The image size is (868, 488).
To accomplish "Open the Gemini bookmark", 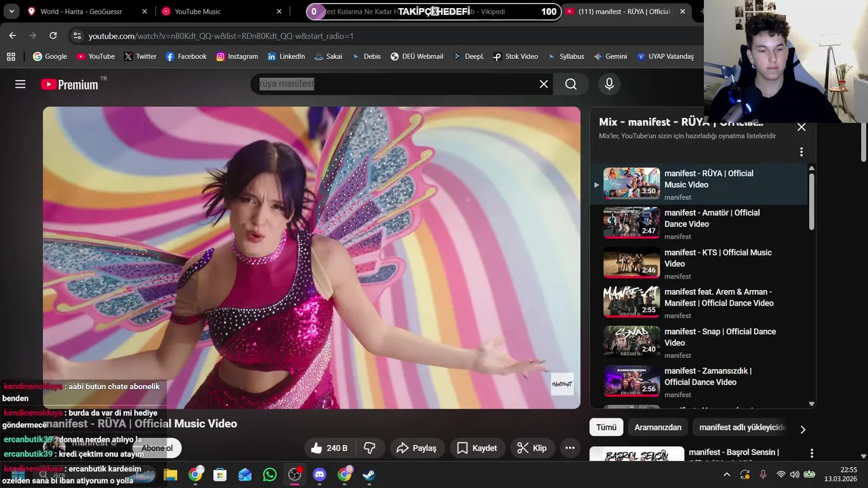I will pyautogui.click(x=610, y=56).
